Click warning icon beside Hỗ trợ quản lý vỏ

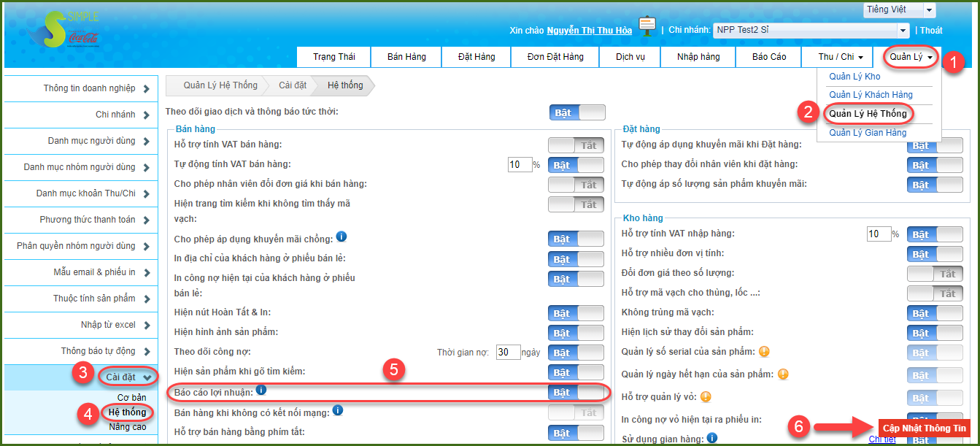click(706, 397)
